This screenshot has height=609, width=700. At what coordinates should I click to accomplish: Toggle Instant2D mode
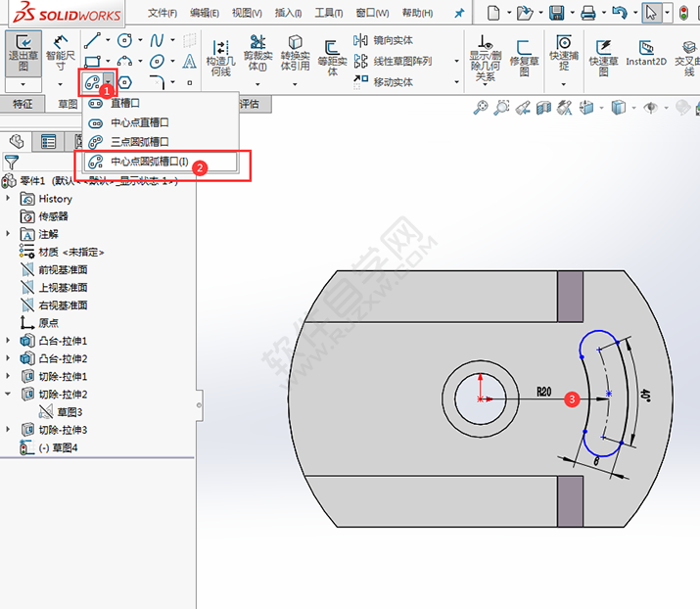click(x=646, y=53)
